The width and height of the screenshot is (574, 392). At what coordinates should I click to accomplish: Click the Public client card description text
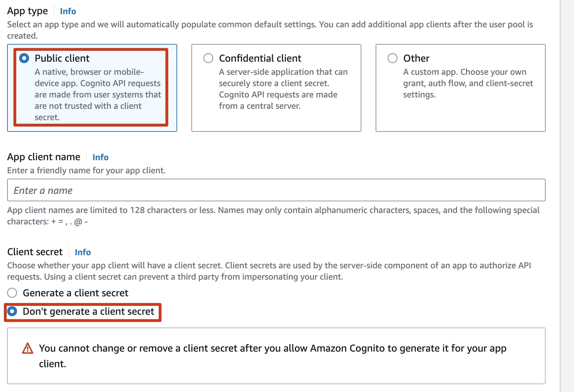[x=98, y=95]
